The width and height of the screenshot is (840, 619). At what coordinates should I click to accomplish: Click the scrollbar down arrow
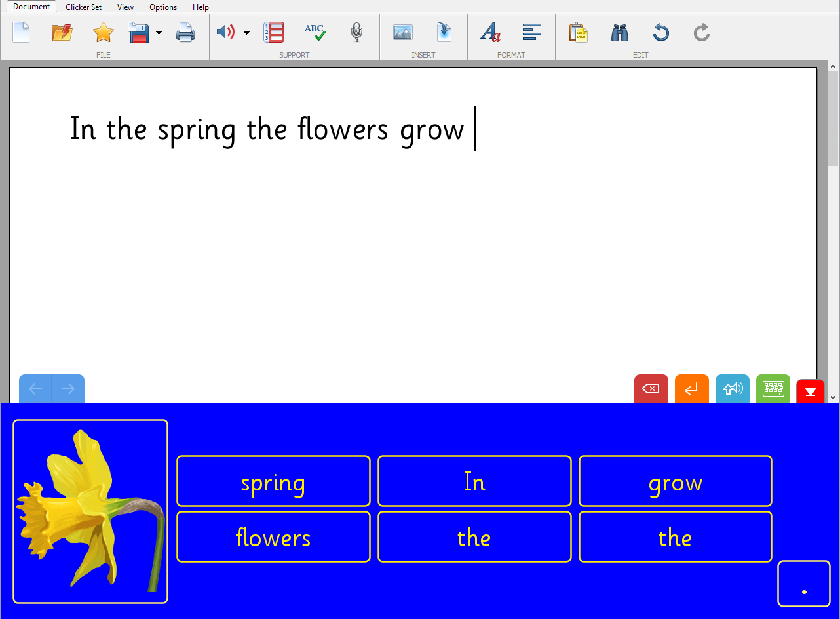tap(833, 397)
